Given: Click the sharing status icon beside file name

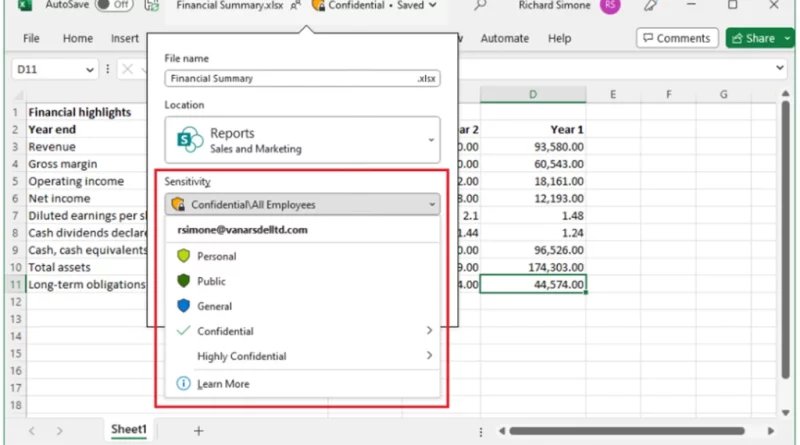Looking at the screenshot, I should (x=295, y=6).
